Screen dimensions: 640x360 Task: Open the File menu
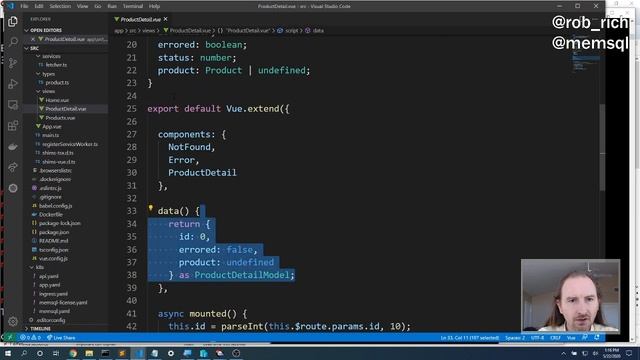click(24, 6)
